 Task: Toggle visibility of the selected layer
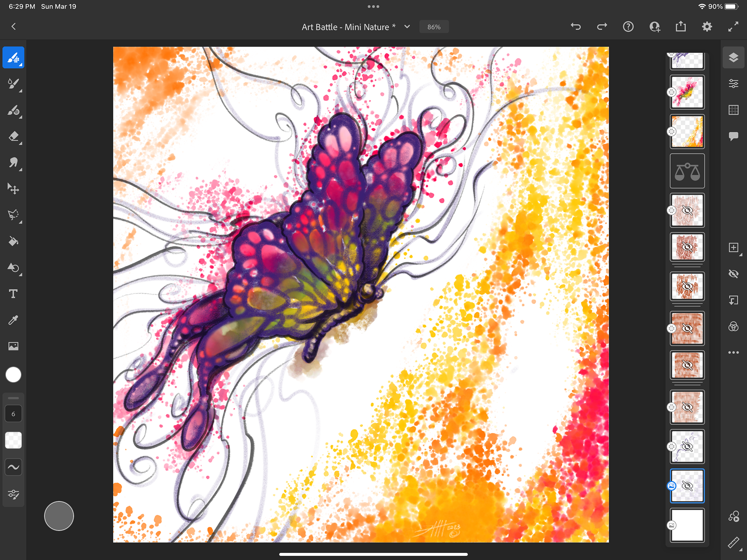[x=733, y=274]
